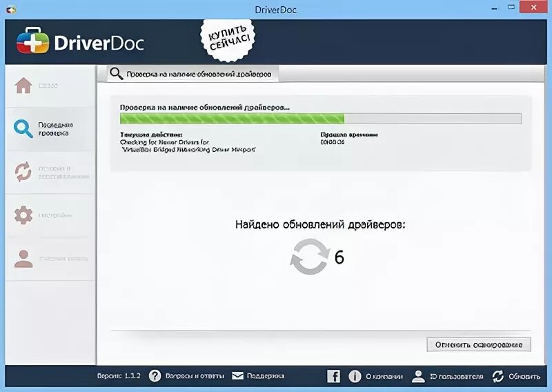Click the found driver updates count '6'
This screenshot has width=552, height=392.
tap(339, 257)
